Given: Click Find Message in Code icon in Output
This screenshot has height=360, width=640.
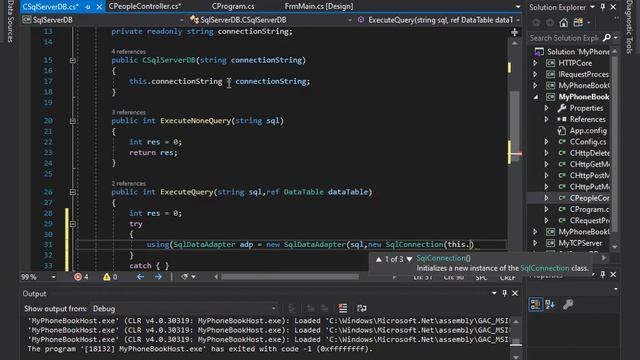Looking at the screenshot, I should [x=292, y=308].
